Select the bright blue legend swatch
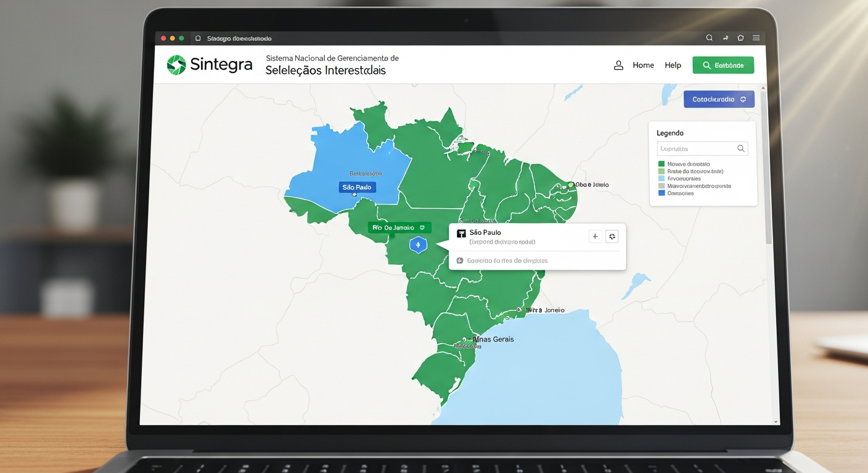The height and width of the screenshot is (473, 868). (661, 193)
